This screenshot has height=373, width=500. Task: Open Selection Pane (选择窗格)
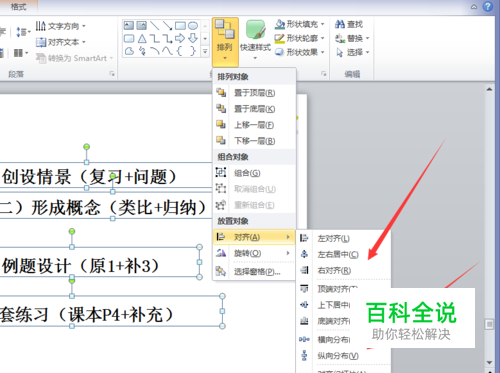pos(254,272)
